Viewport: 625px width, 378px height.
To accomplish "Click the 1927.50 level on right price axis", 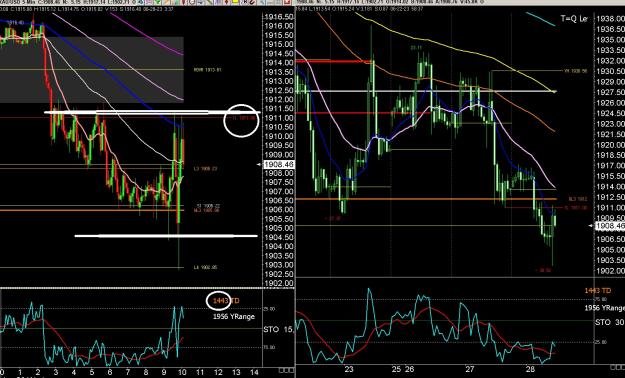I will point(610,92).
